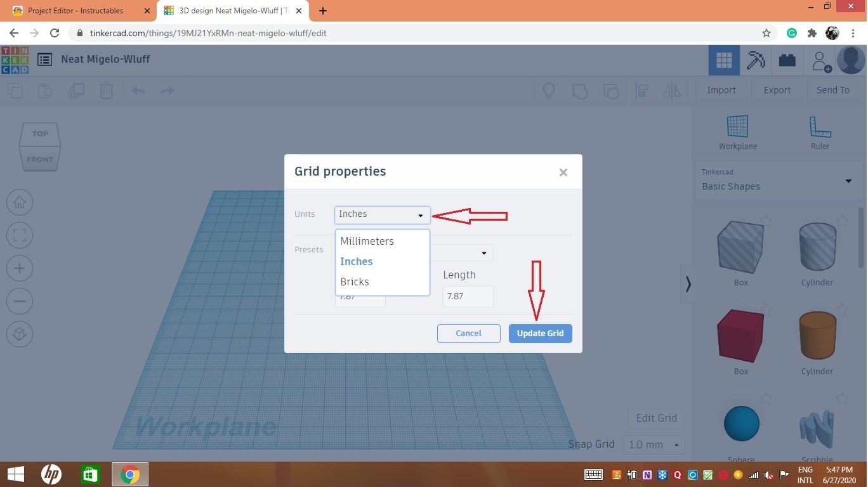Open the Basic Shapes category dropdown
Viewport: 868px width, 487px height.
pyautogui.click(x=849, y=181)
